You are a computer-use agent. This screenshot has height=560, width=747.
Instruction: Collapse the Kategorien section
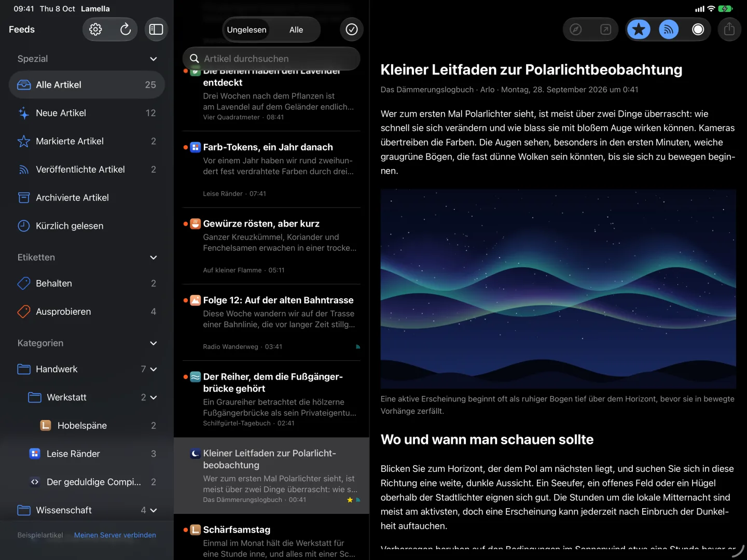[154, 343]
